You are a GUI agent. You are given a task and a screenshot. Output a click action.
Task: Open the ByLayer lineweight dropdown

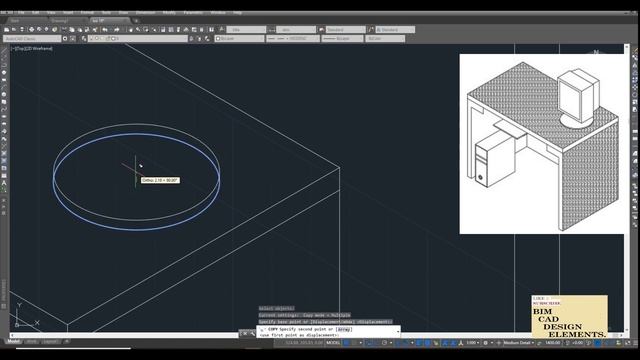point(342,38)
